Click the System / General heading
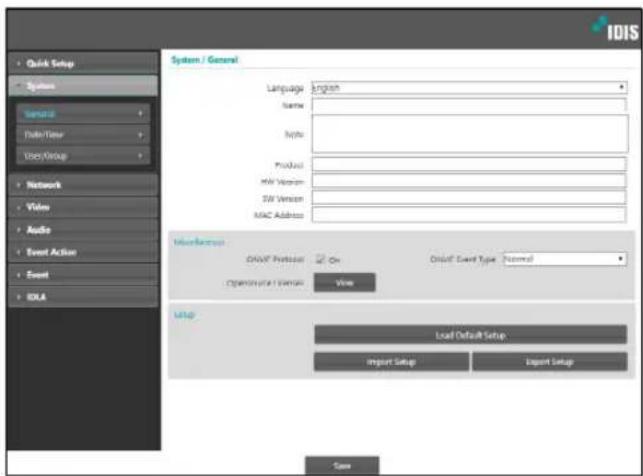This screenshot has width=643, height=476. 204,60
